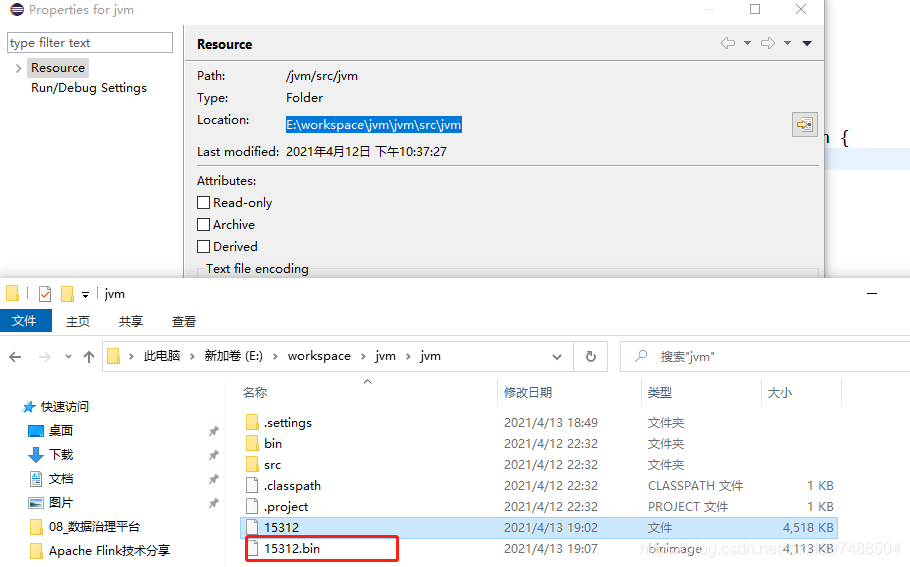Sort by the 名称 column header
Image resolution: width=910 pixels, height=567 pixels.
255,393
